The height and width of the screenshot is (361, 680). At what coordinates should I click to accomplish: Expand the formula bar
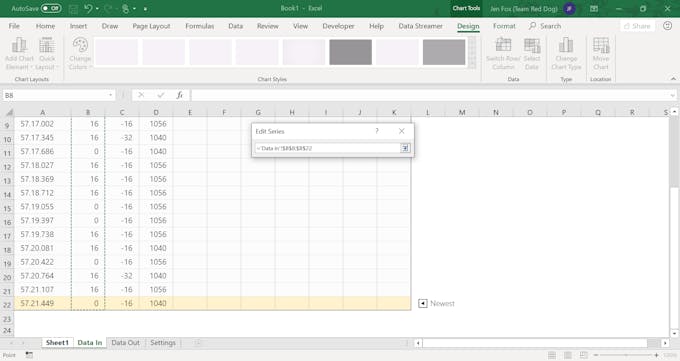[x=672, y=95]
